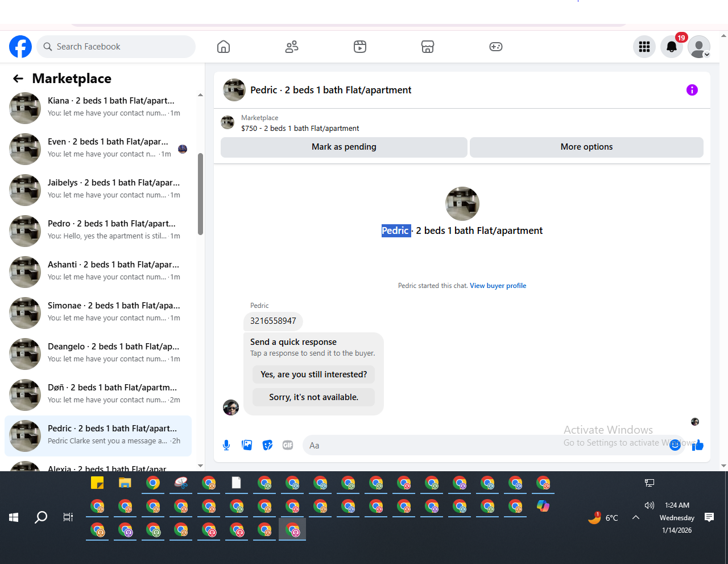Click the chat header listing avatar
The width and height of the screenshot is (728, 564).
234,90
